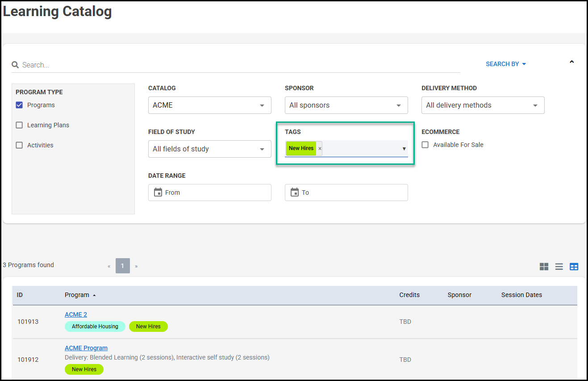588x381 pixels.
Task: Sort by Program column arrow
Action: pos(94,295)
